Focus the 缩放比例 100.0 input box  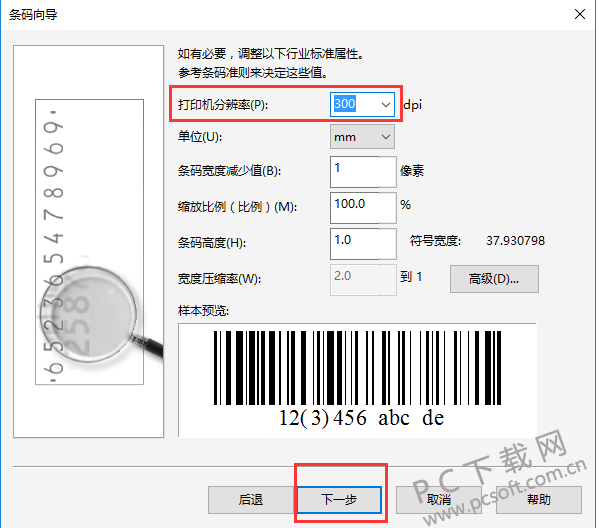(x=363, y=207)
